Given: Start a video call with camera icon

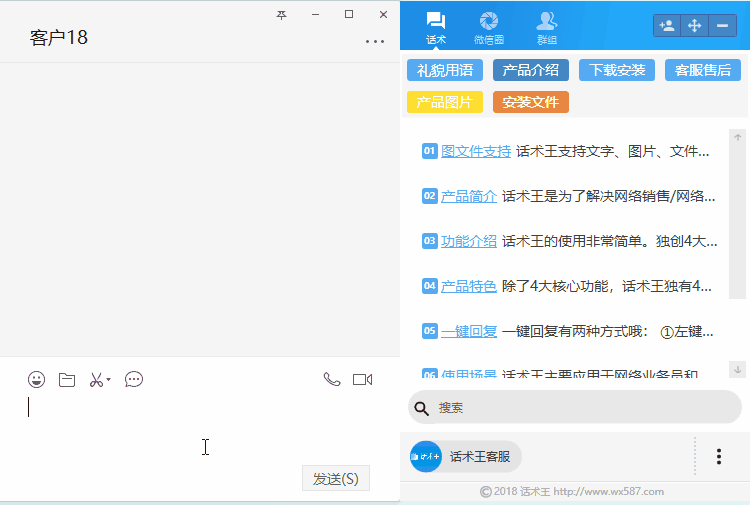Looking at the screenshot, I should pos(363,380).
